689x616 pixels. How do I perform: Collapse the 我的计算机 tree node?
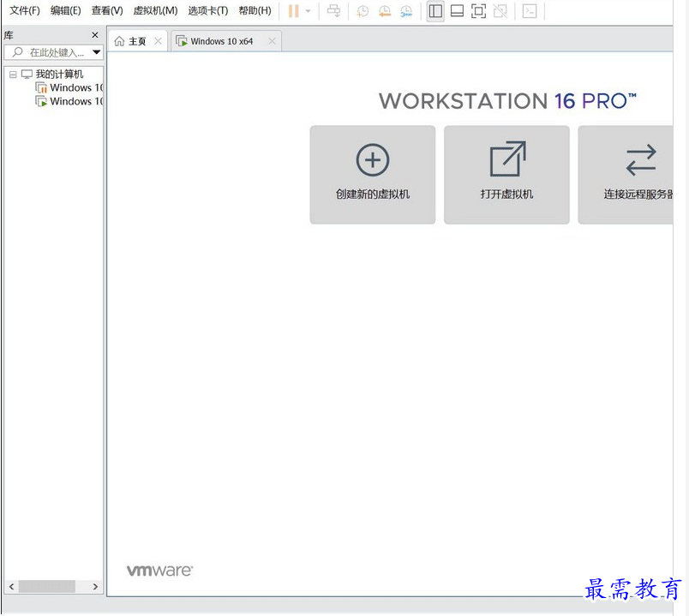13,75
